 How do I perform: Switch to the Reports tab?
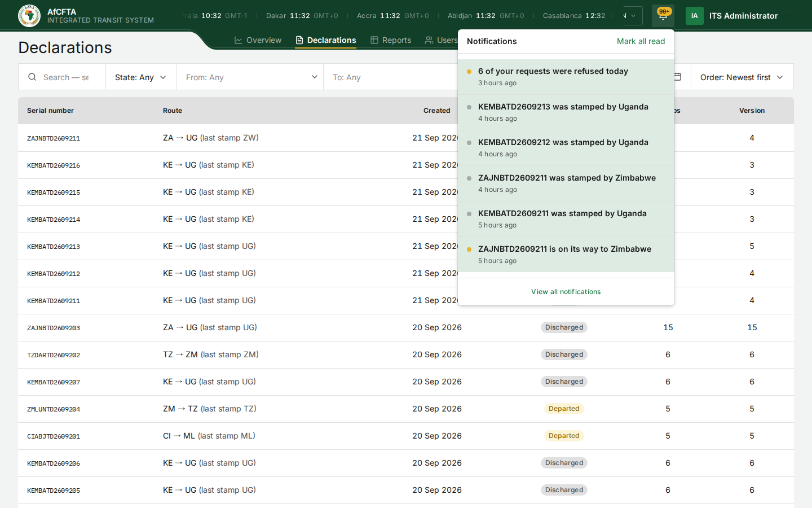point(391,40)
